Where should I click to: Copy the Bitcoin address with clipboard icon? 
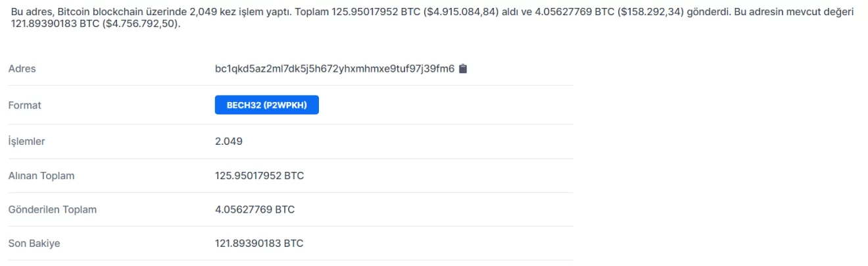[x=463, y=68]
